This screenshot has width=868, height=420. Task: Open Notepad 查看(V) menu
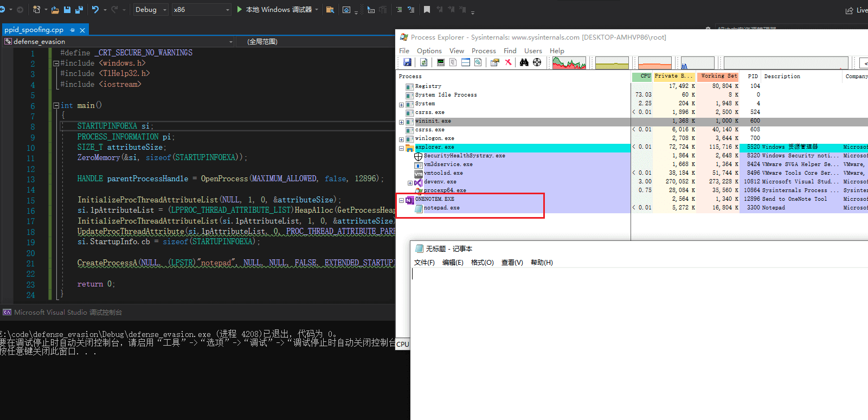[512, 263]
